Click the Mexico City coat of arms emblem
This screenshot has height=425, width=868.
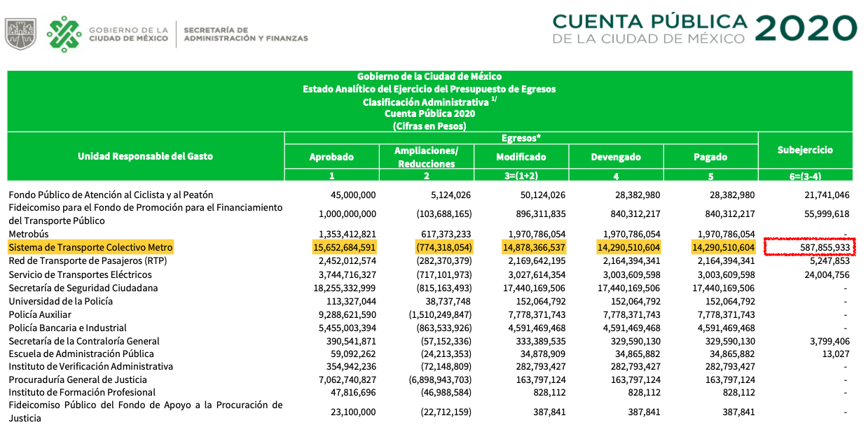click(x=20, y=33)
